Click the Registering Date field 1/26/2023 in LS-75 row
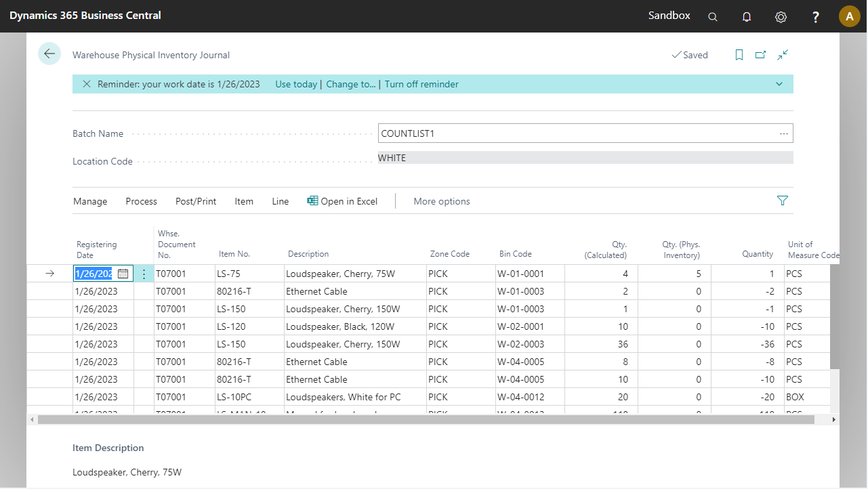This screenshot has width=868, height=489. (94, 274)
